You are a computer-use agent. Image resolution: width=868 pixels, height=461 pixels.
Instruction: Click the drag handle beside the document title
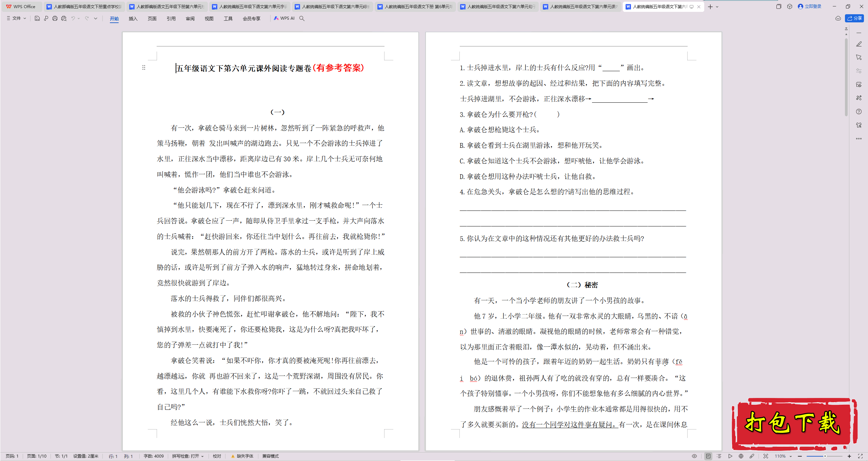[144, 67]
